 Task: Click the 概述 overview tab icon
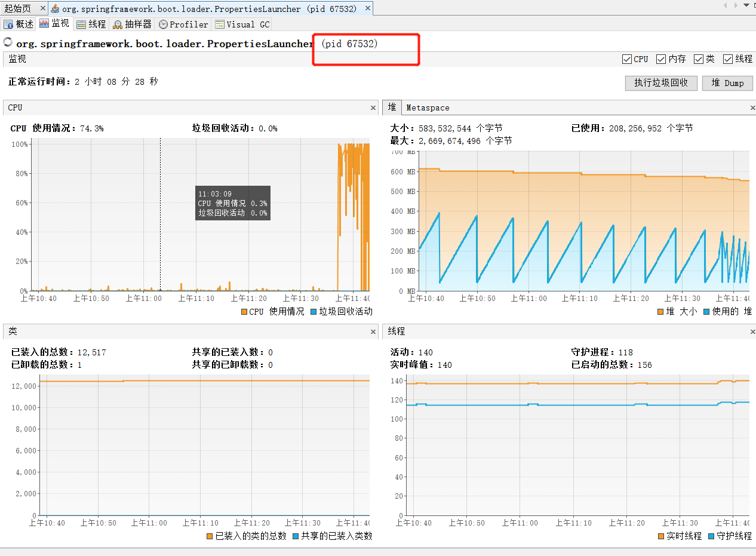coord(8,24)
